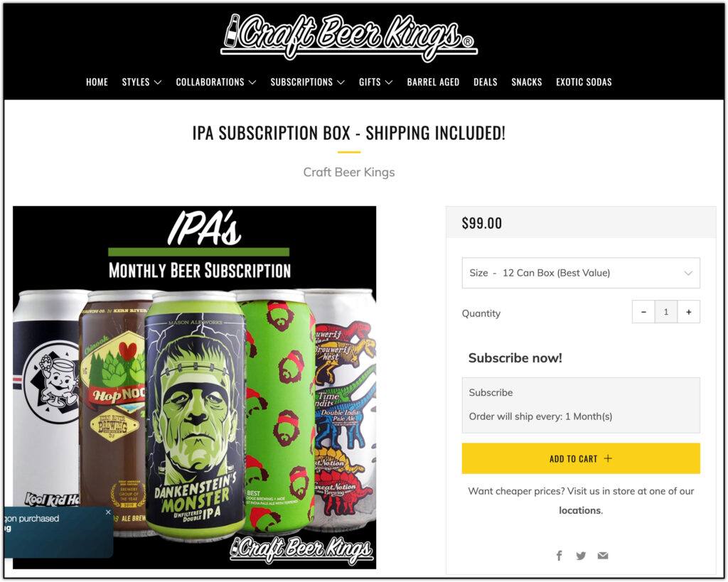This screenshot has width=728, height=582.
Task: Decrease quantity with minus button
Action: point(643,312)
